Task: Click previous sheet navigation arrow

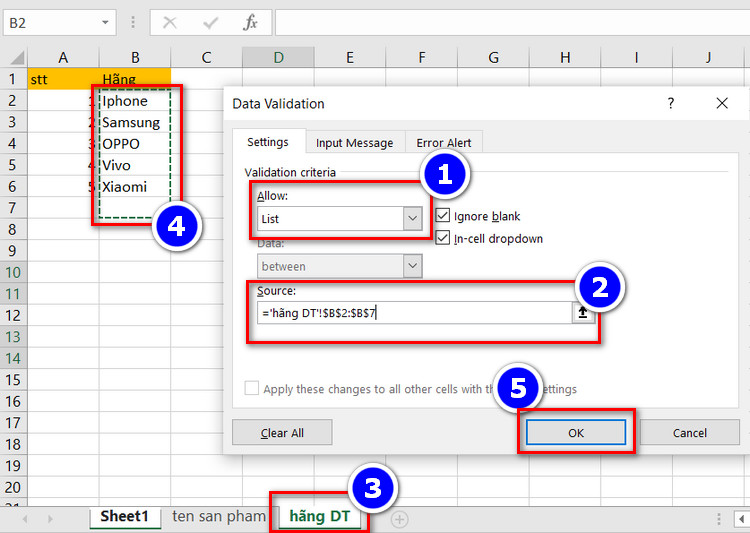Action: (x=25, y=519)
